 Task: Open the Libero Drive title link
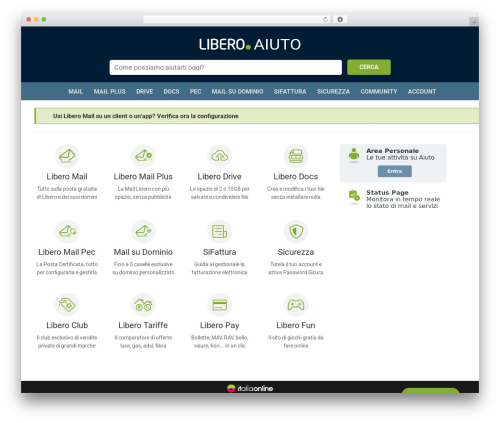(x=220, y=177)
